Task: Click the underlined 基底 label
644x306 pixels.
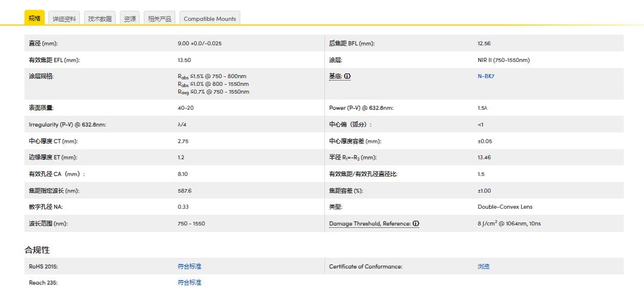Action: [x=336, y=76]
